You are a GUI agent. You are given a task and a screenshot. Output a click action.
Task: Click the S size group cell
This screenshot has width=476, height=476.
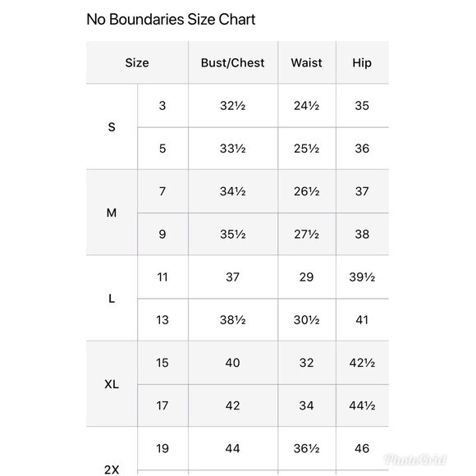pos(112,127)
